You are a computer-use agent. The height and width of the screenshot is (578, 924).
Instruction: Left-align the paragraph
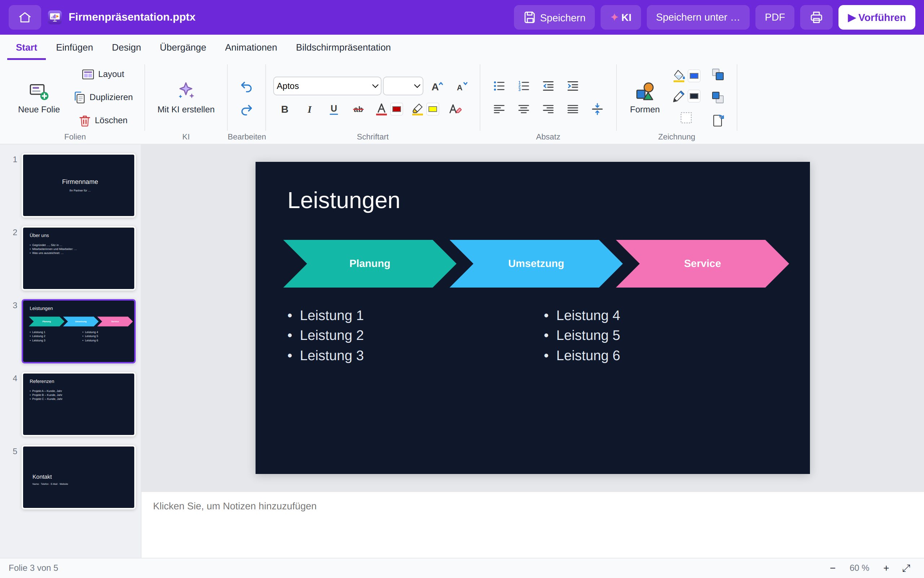(499, 109)
